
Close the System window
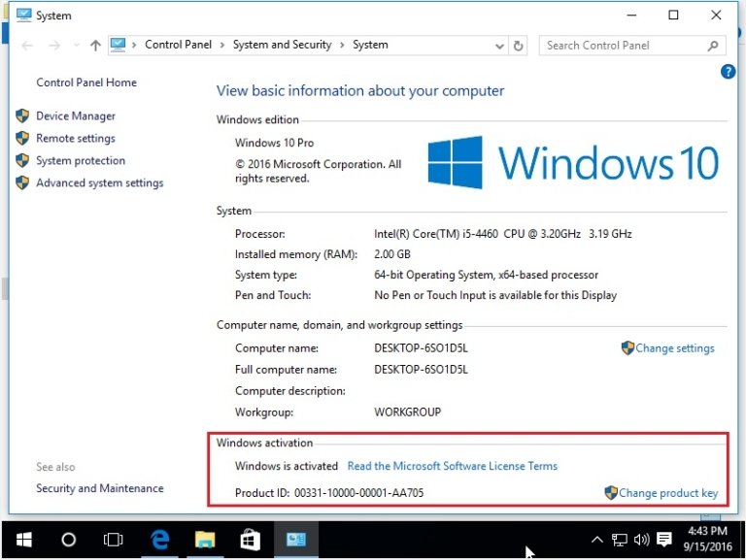click(x=716, y=16)
